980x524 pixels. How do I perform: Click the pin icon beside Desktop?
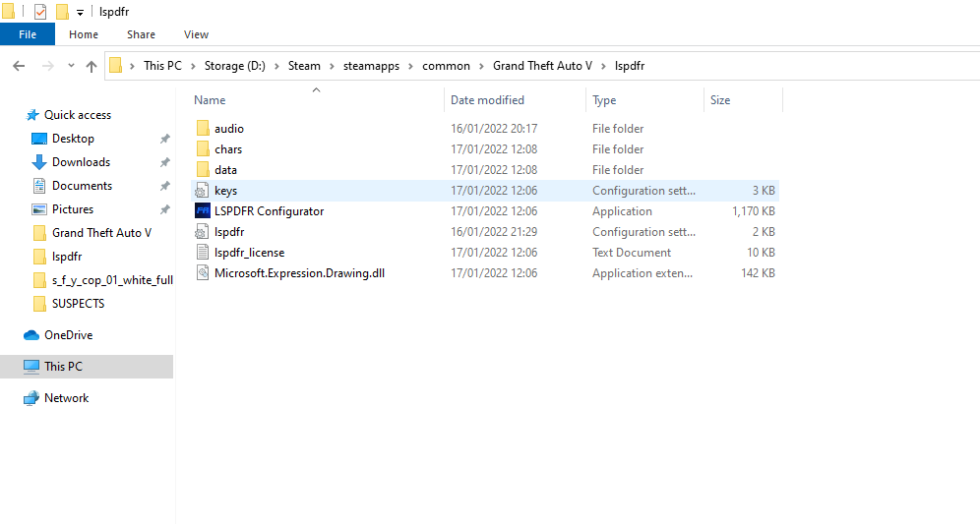coord(165,139)
